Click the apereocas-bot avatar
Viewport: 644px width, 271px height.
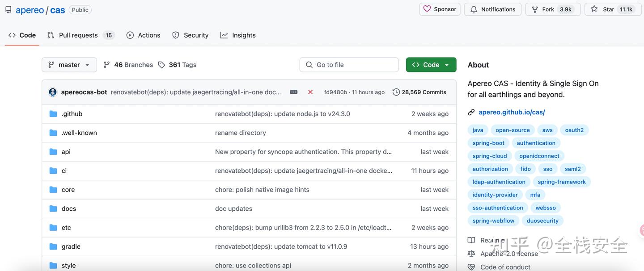pos(53,92)
